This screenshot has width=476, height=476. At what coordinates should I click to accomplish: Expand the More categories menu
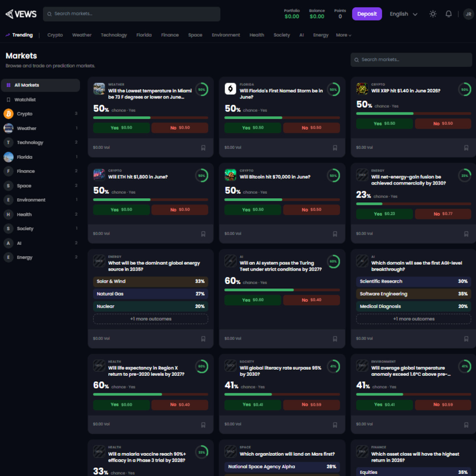click(343, 35)
